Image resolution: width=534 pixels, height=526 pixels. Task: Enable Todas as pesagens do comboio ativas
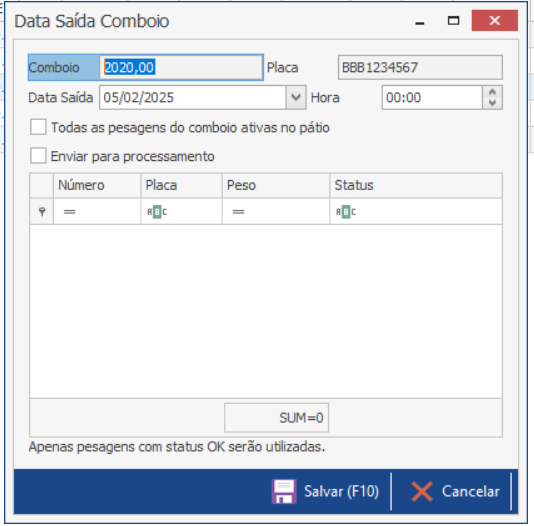(38, 127)
